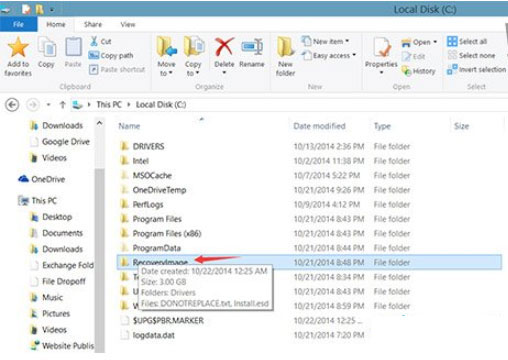Image resolution: width=508 pixels, height=360 pixels.
Task: Click the Add to favorites star icon
Action: point(18,47)
